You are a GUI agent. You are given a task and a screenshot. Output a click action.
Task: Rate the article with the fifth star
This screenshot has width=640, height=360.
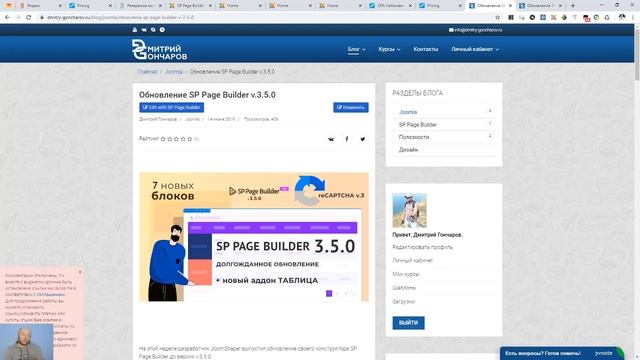click(189, 139)
